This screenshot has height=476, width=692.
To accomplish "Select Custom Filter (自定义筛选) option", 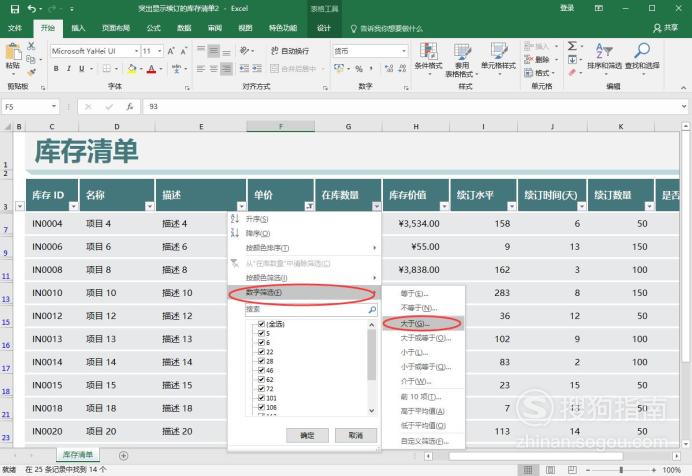I will [423, 441].
